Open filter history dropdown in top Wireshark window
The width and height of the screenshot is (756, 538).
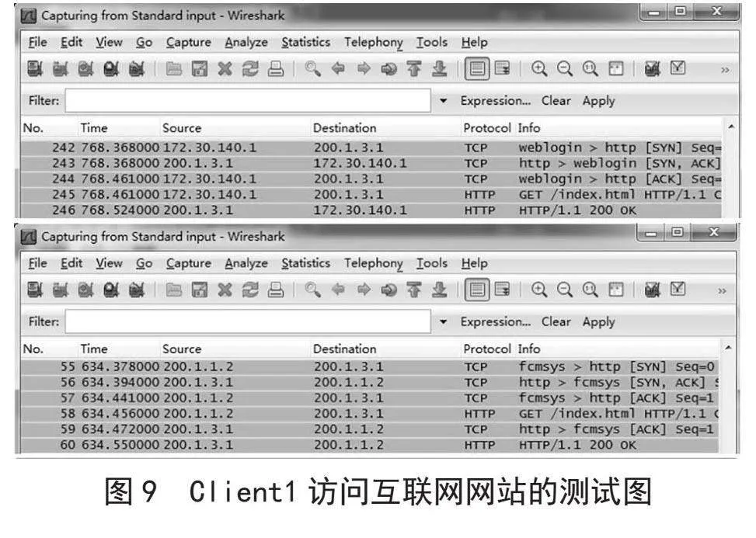[x=443, y=101]
